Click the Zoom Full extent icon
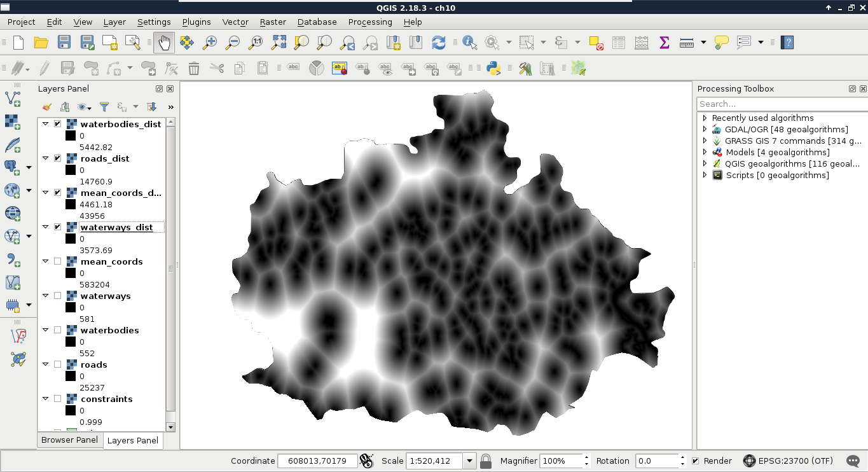The width and height of the screenshot is (868, 472). [x=279, y=43]
